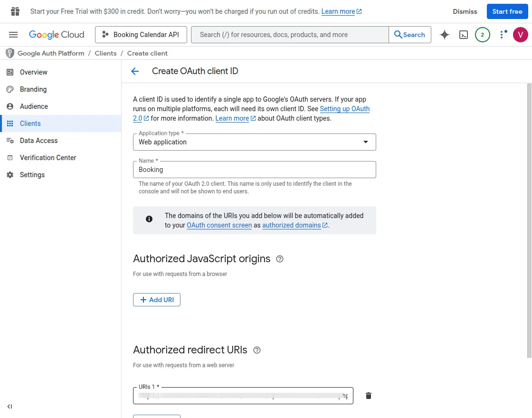
Task: Delete URIs 1 using the trash icon
Action: click(x=369, y=395)
